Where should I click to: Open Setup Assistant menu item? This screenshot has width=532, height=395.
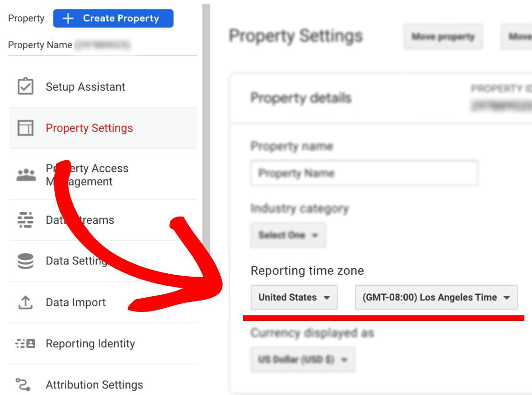pos(85,87)
